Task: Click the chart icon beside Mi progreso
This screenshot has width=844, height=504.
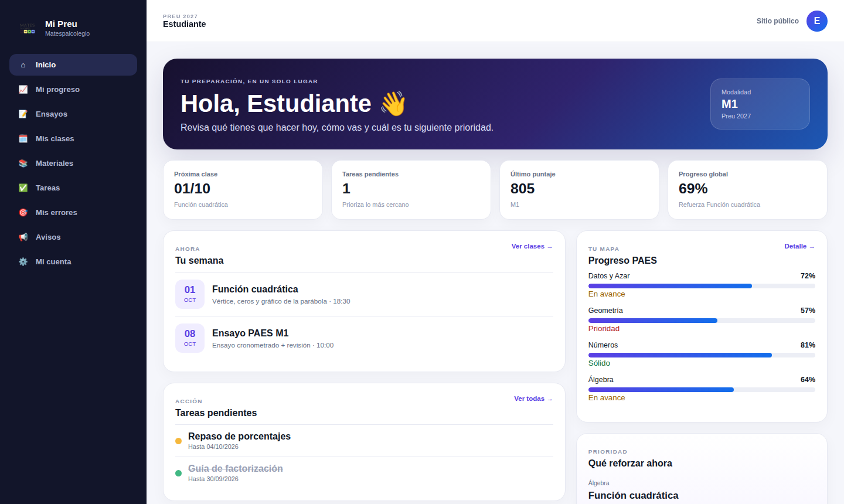Action: 23,90
